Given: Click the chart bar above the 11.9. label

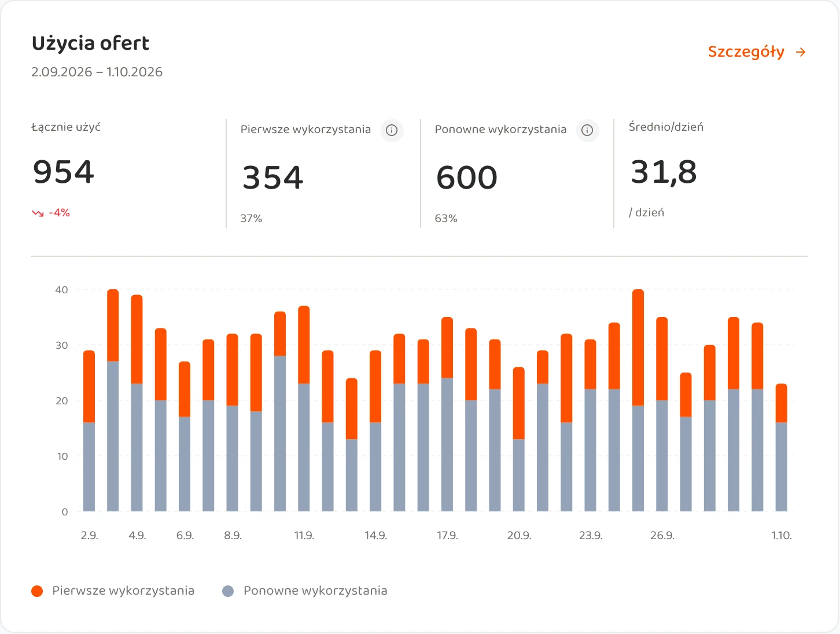Looking at the screenshot, I should pos(304,408).
